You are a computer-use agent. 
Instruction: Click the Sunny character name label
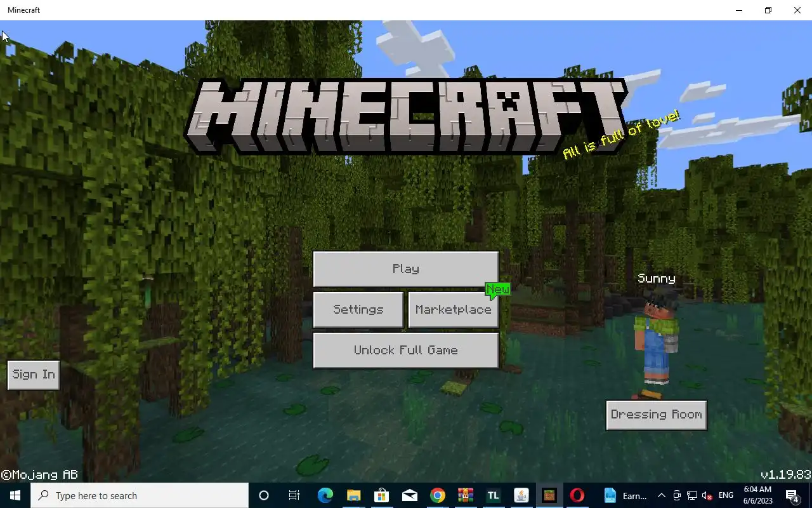point(657,279)
